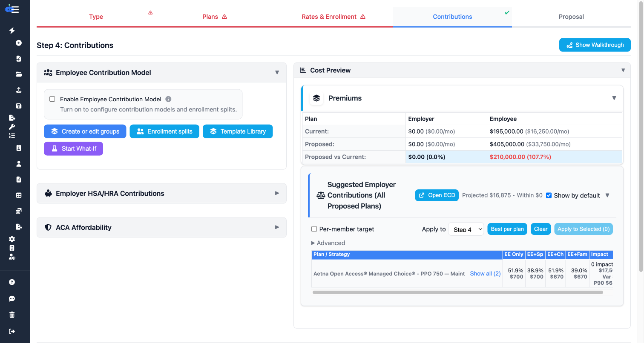Click the Start What-If button
Screen dimensions: 644x343
tap(73, 149)
